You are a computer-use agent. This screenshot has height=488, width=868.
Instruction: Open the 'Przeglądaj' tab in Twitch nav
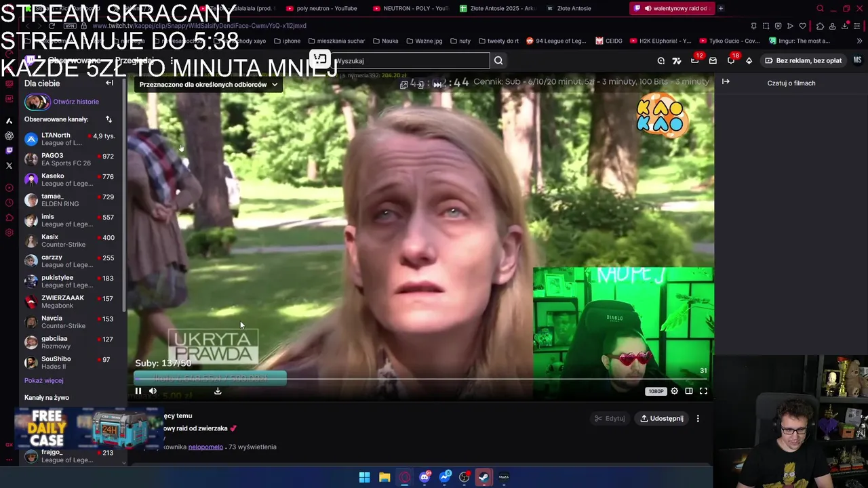point(134,60)
